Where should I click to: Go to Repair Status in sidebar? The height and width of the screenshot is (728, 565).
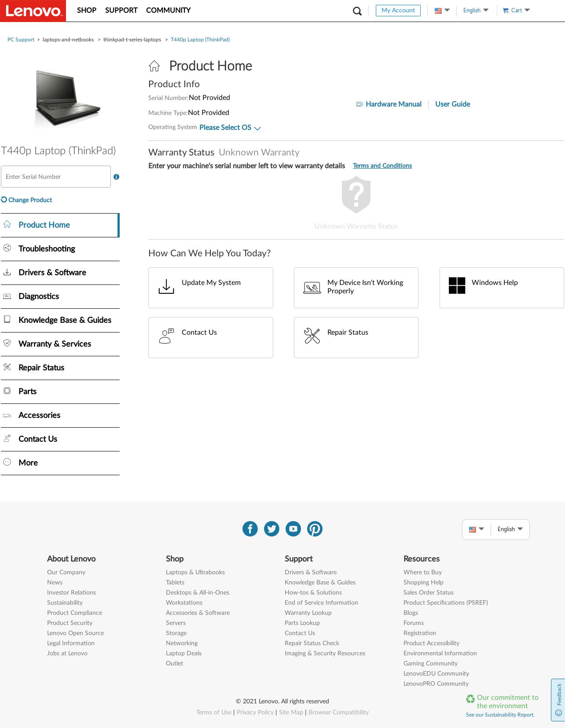(x=60, y=368)
